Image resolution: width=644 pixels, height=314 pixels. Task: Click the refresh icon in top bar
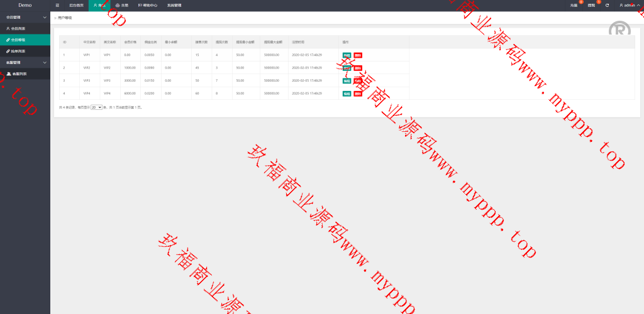[x=607, y=5]
